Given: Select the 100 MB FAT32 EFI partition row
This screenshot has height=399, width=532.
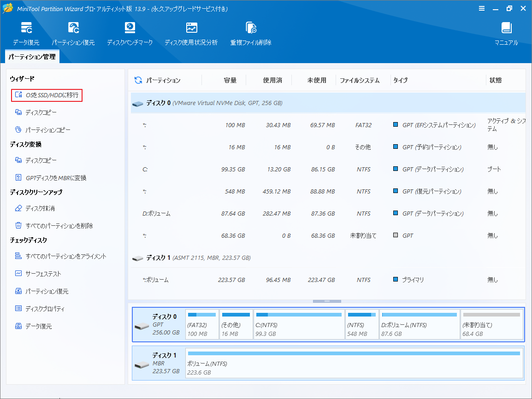Looking at the screenshot, I should 328,125.
